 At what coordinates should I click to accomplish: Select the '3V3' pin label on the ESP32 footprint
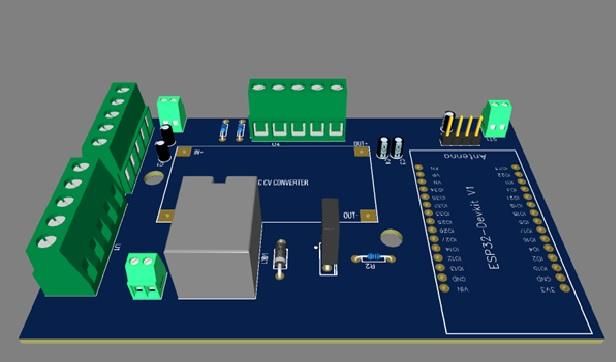548,290
